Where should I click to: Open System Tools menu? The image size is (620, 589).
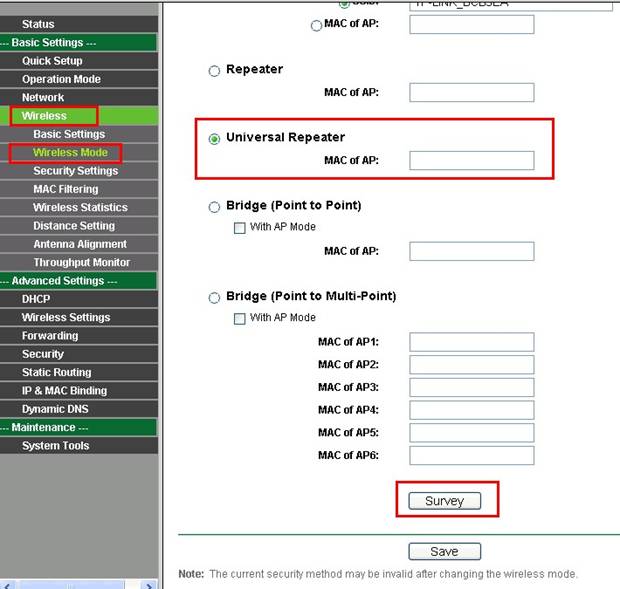pos(55,446)
